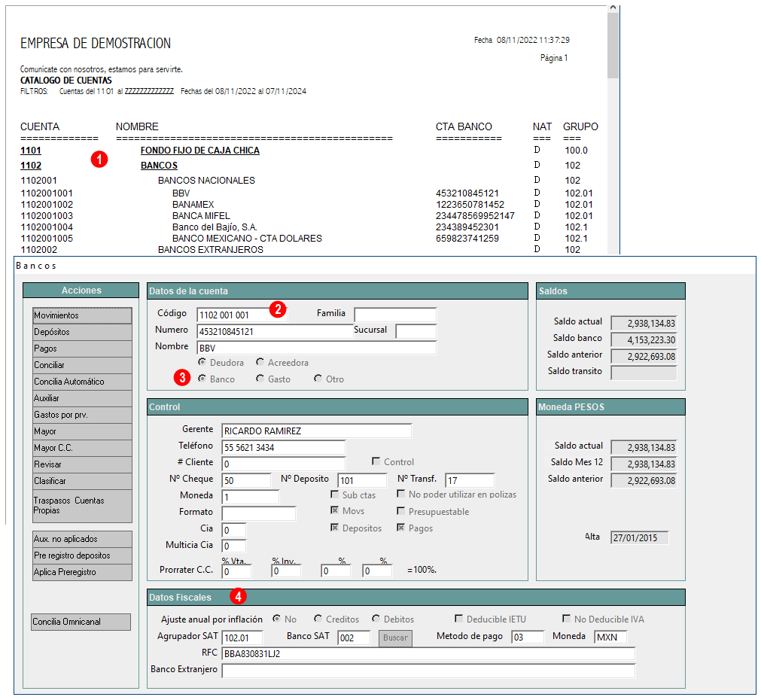Open the BANCOS account name link

coord(159,166)
